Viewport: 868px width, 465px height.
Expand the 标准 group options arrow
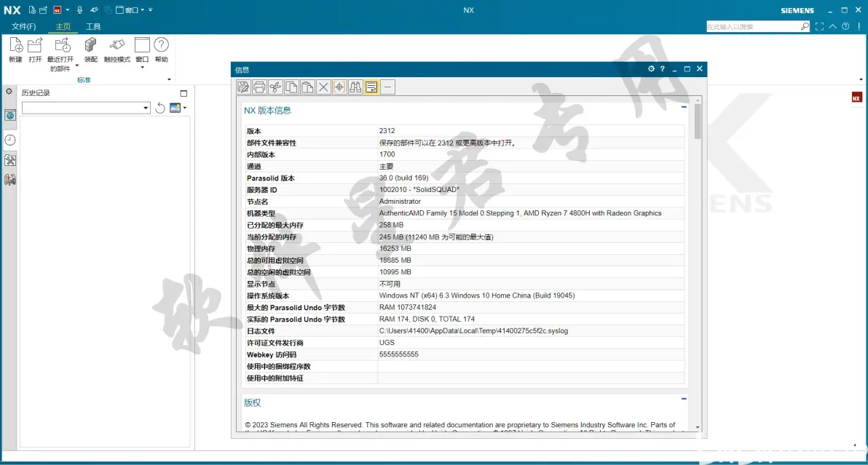point(170,79)
